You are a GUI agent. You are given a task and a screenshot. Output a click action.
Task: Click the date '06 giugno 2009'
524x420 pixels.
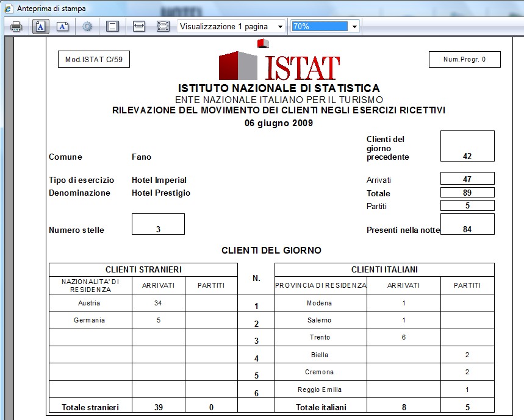coord(279,123)
